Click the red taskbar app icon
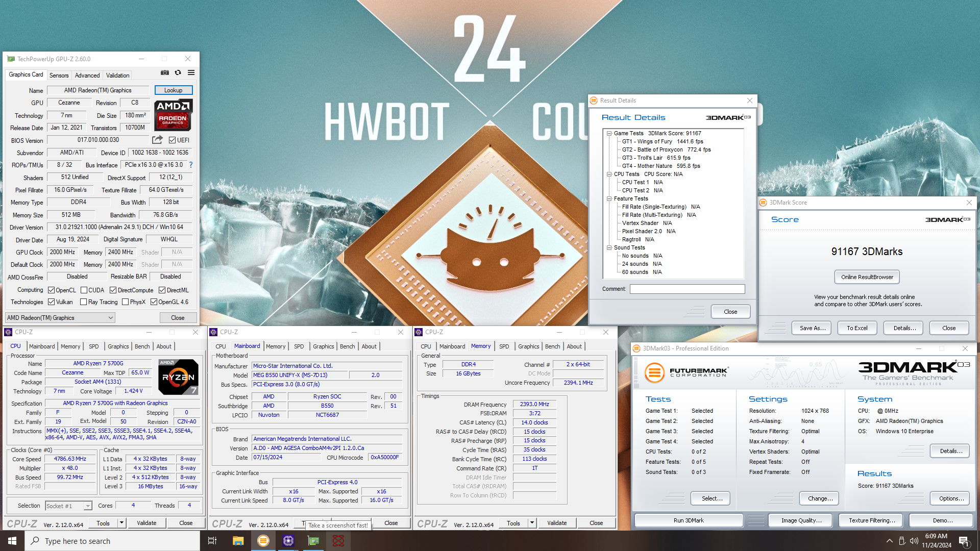The width and height of the screenshot is (980, 551). 338,541
